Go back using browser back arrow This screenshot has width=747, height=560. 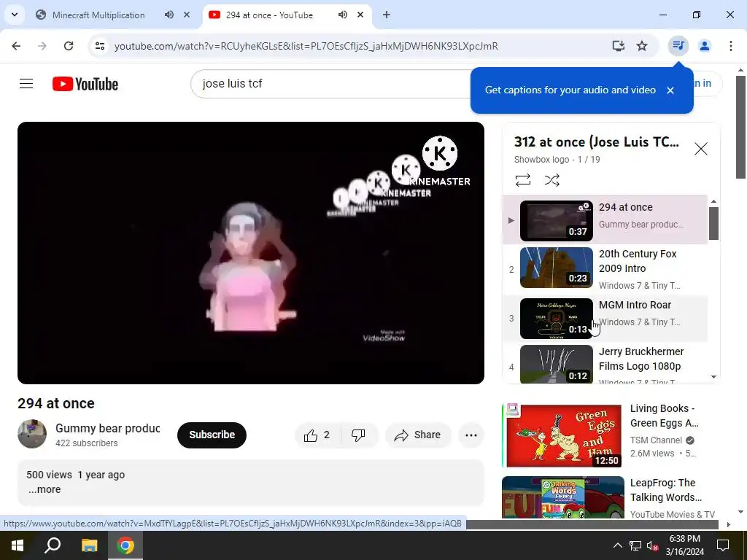click(x=16, y=46)
